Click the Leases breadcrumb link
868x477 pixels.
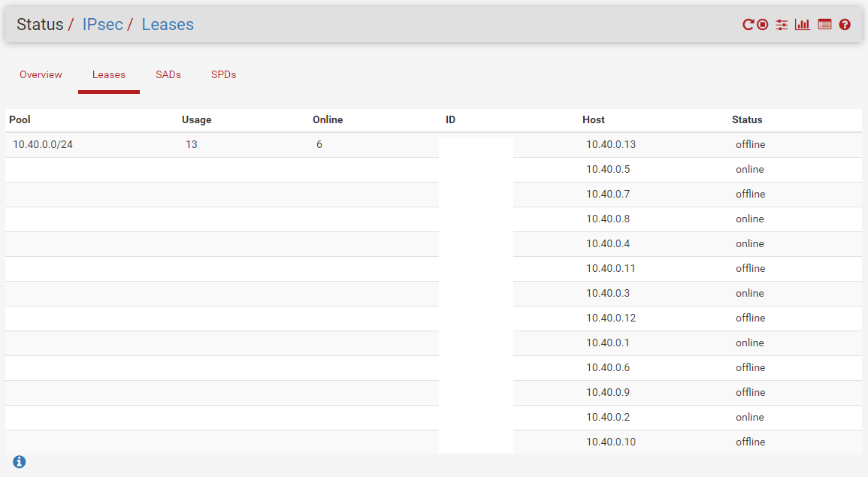coord(167,24)
